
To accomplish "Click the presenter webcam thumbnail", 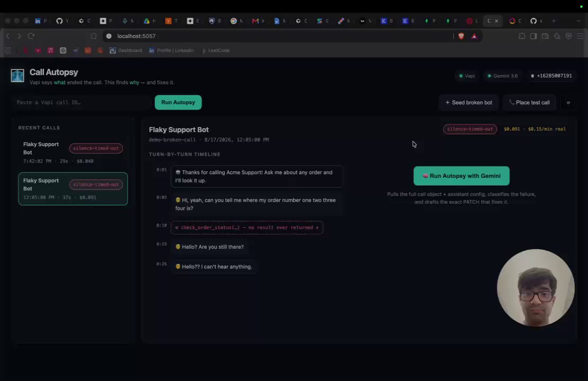I will point(536,288).
